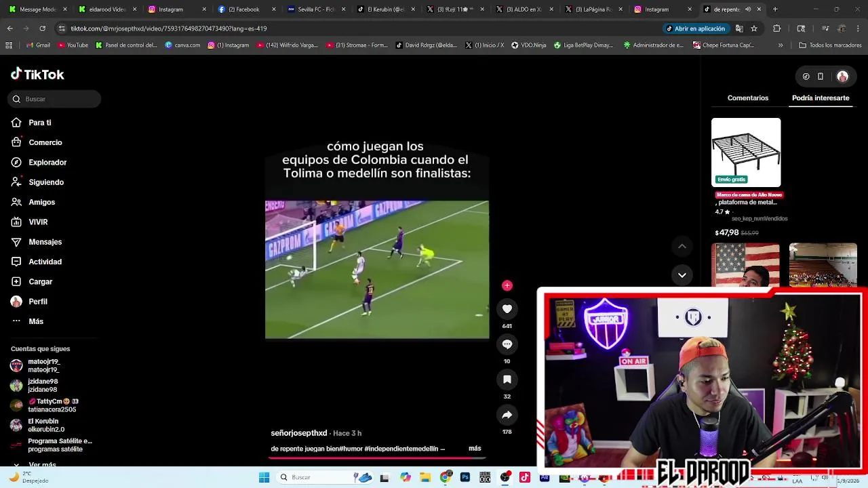Image resolution: width=868 pixels, height=488 pixels.
Task: Open a new browser tab
Action: click(x=775, y=9)
